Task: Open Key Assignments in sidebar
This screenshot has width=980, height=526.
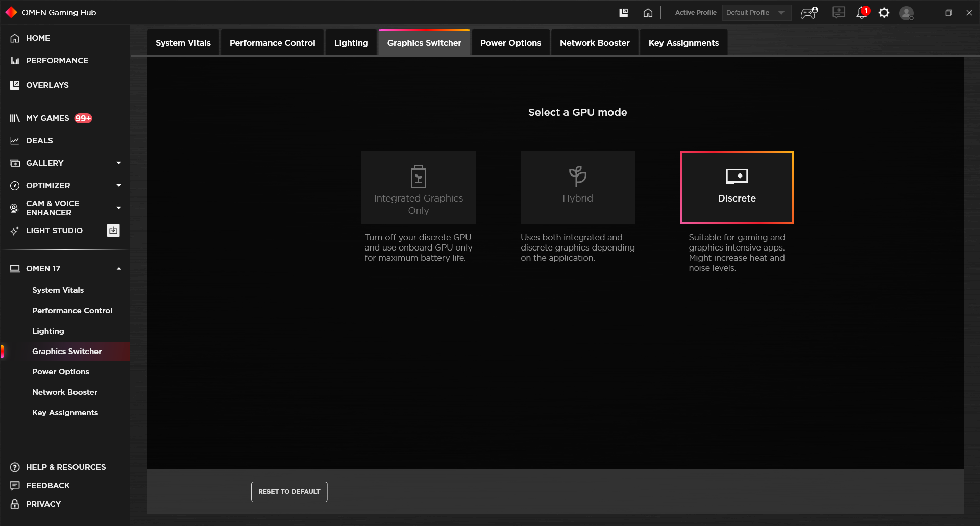Action: [x=65, y=412]
